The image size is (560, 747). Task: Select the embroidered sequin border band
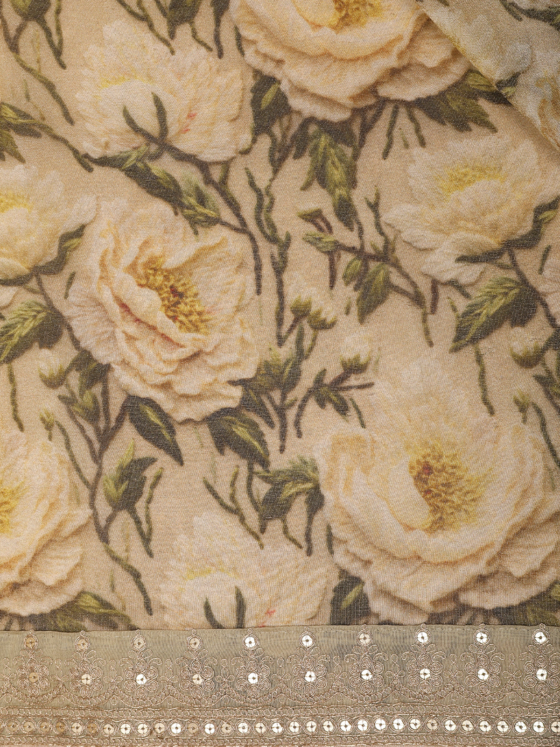pyautogui.click(x=280, y=686)
